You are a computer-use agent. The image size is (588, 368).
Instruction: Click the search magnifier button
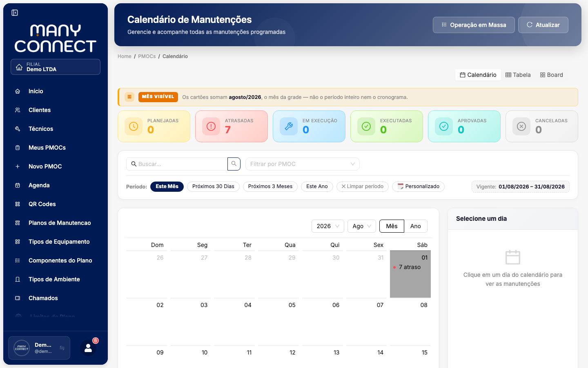[234, 164]
